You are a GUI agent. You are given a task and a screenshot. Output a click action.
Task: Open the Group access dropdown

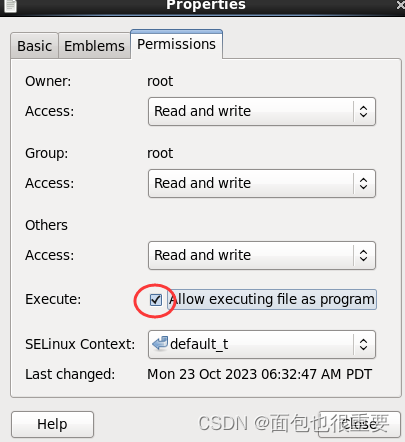point(262,183)
